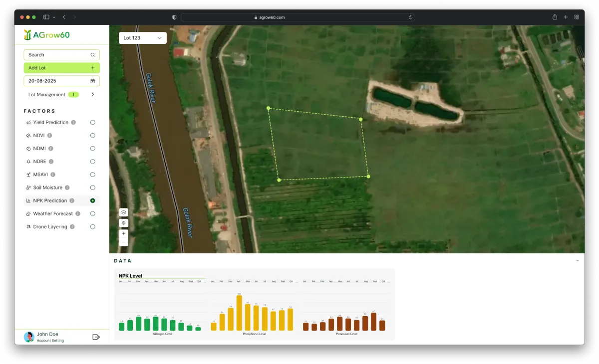Click the Yield Prediction factor label
The image size is (599, 364).
coord(51,122)
